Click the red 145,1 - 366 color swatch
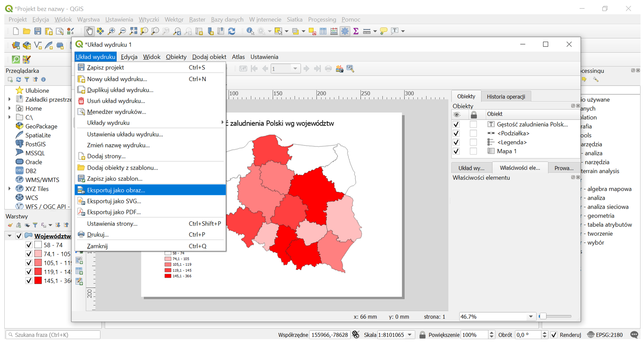The height and width of the screenshot is (343, 644). point(38,280)
